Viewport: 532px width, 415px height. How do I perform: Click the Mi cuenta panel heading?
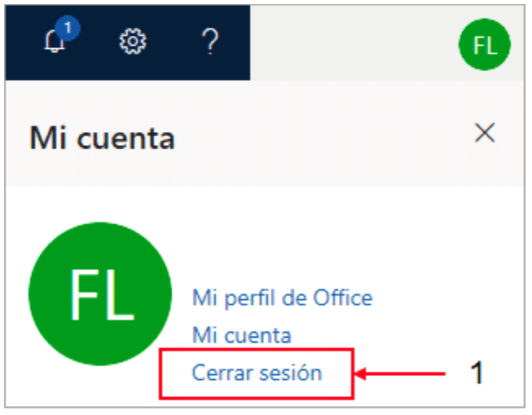[102, 139]
